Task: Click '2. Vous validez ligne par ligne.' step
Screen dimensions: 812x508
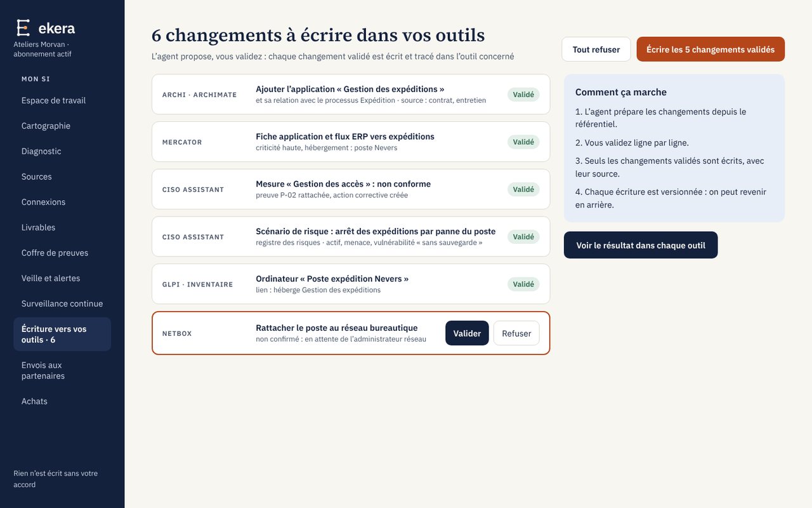Action: point(632,143)
